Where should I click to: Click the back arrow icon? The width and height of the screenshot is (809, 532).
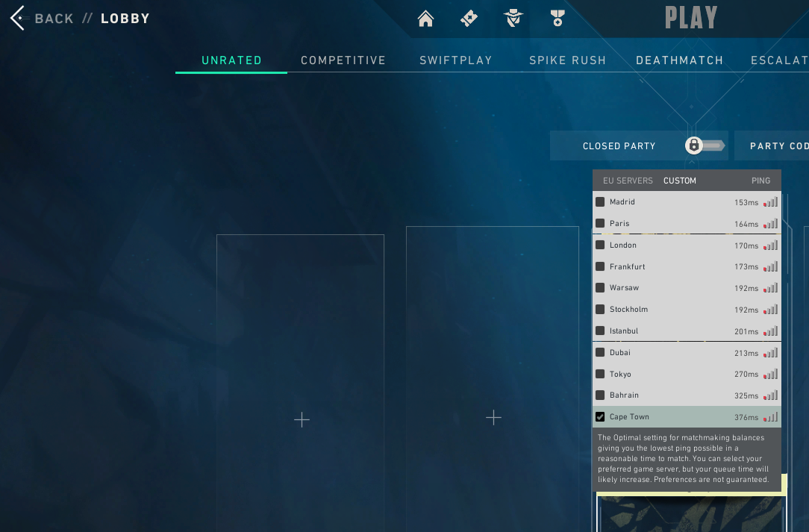[x=17, y=18]
